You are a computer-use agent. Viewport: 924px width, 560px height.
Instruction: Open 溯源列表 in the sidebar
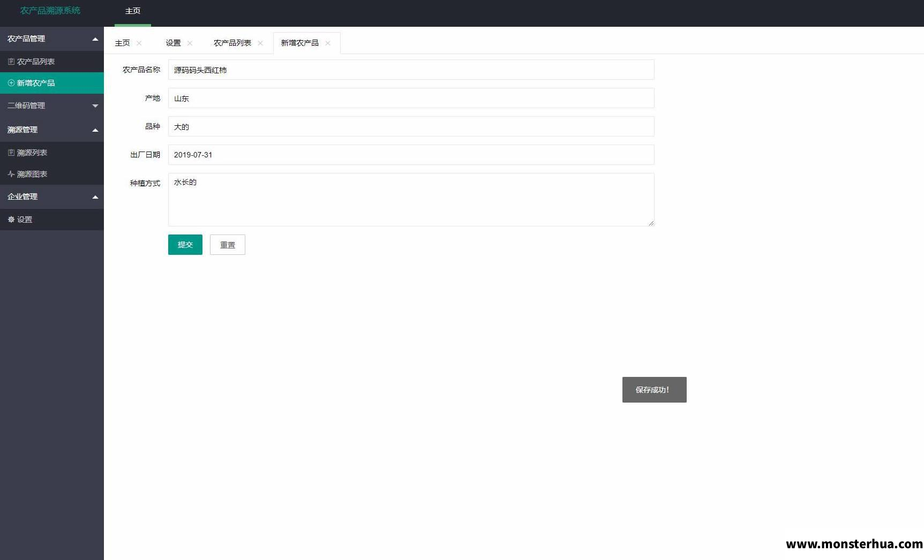click(x=52, y=153)
